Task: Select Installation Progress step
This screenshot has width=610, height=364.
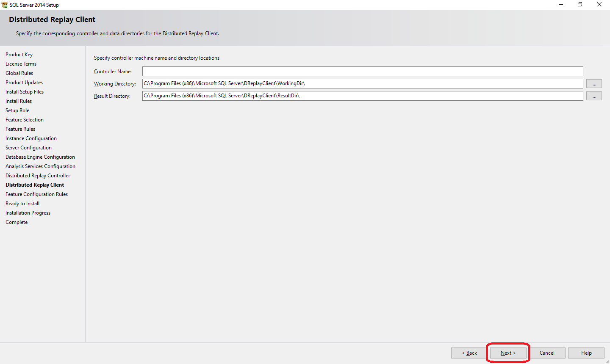Action: (x=28, y=213)
